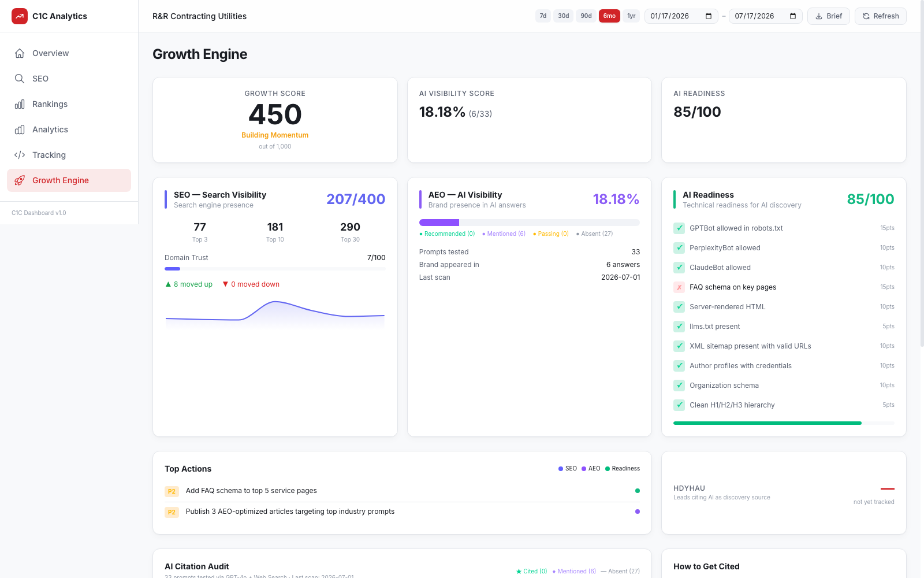
Task: Click llms.txt present check mark
Action: coord(679,327)
